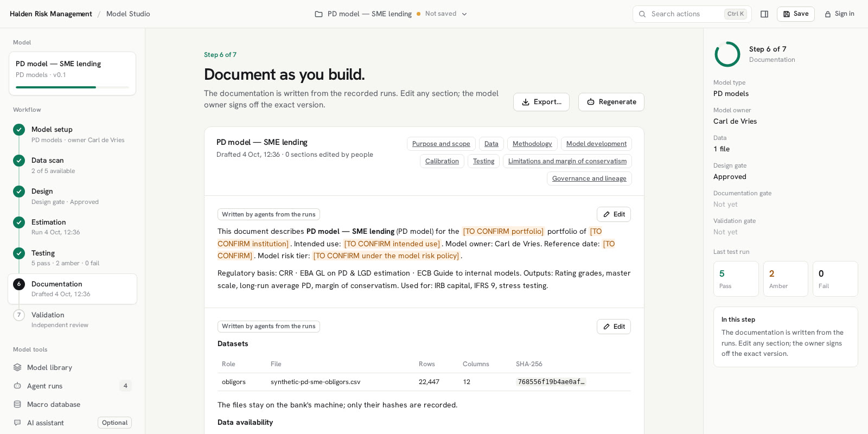The width and height of the screenshot is (868, 434).
Task: Go to the Calibration section
Action: tap(442, 161)
